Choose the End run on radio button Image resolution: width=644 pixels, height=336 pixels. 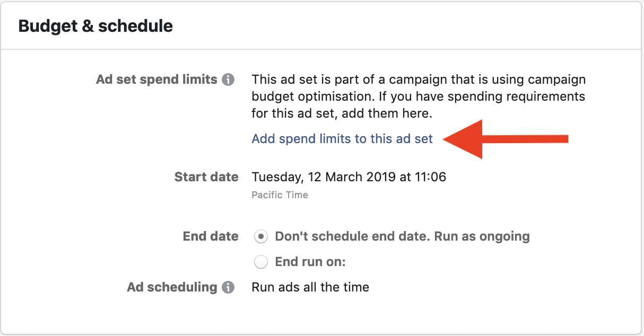(260, 262)
